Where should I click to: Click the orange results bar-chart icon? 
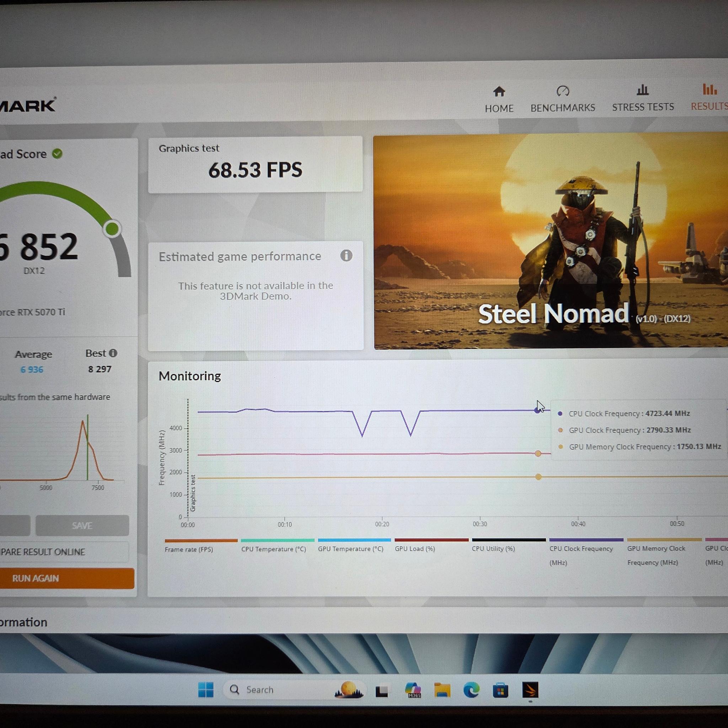[710, 89]
